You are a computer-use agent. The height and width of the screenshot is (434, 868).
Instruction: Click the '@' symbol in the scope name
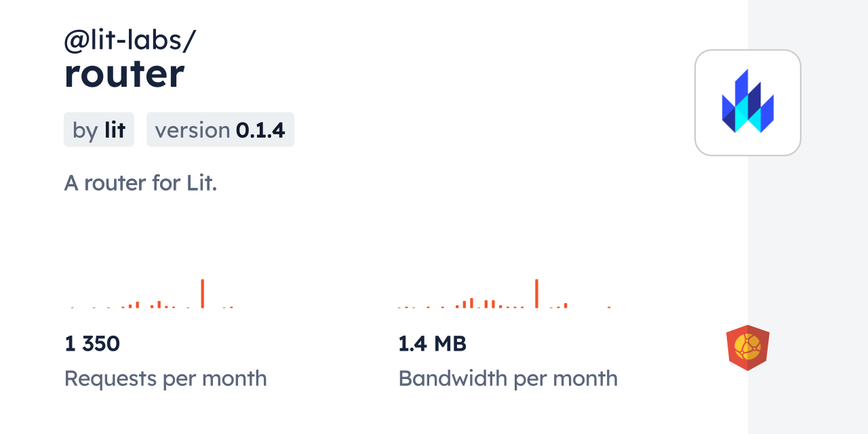click(x=73, y=41)
